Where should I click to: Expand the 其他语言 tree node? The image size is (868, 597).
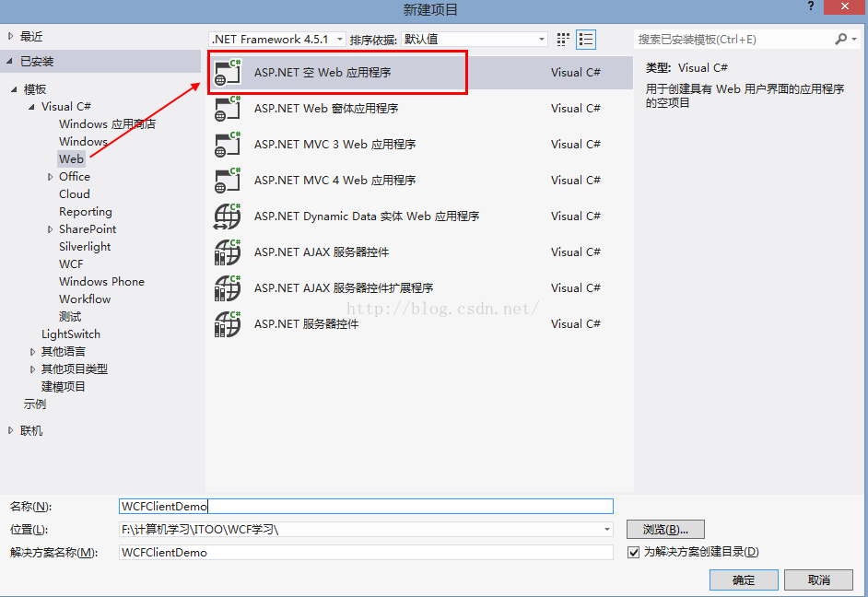click(x=32, y=352)
